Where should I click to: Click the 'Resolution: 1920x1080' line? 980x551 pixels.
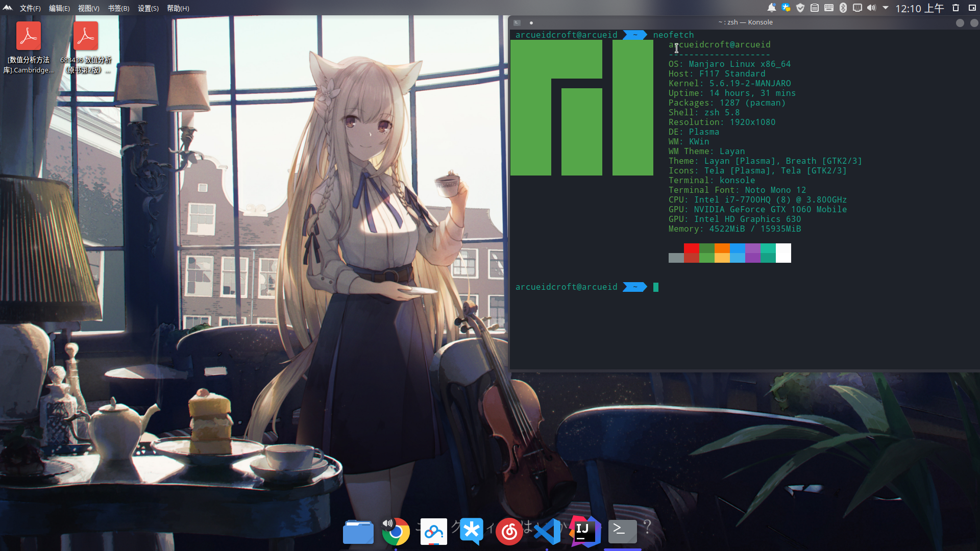coord(722,122)
